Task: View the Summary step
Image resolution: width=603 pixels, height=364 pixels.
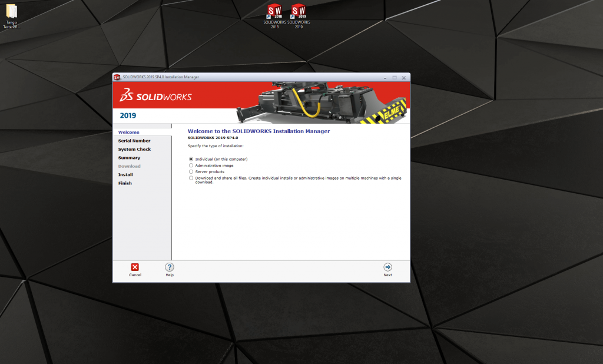Action: (x=130, y=157)
